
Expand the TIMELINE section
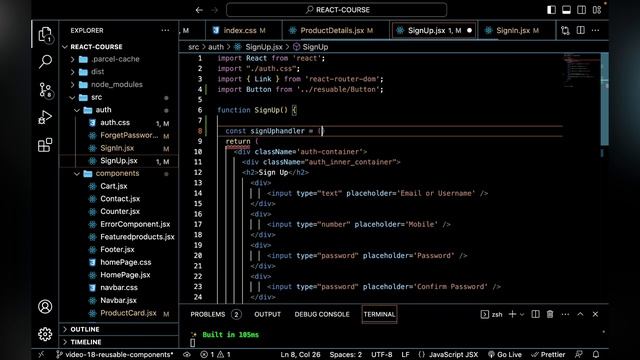click(x=86, y=342)
